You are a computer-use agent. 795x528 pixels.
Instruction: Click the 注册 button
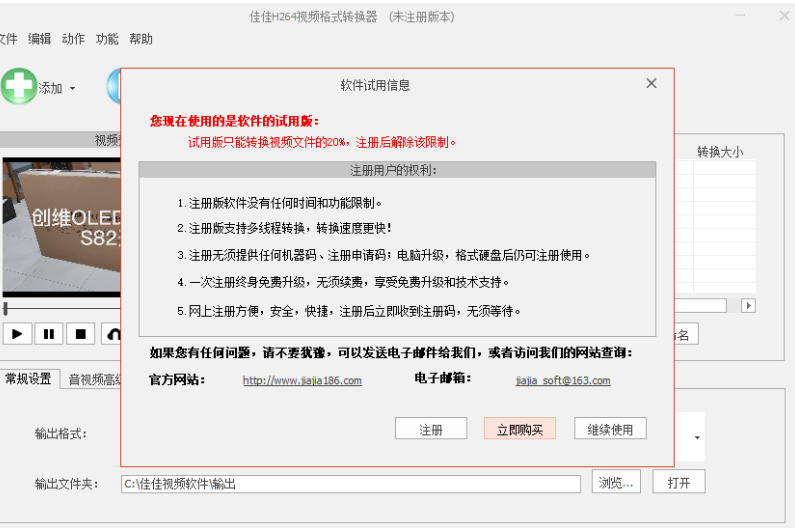431,429
